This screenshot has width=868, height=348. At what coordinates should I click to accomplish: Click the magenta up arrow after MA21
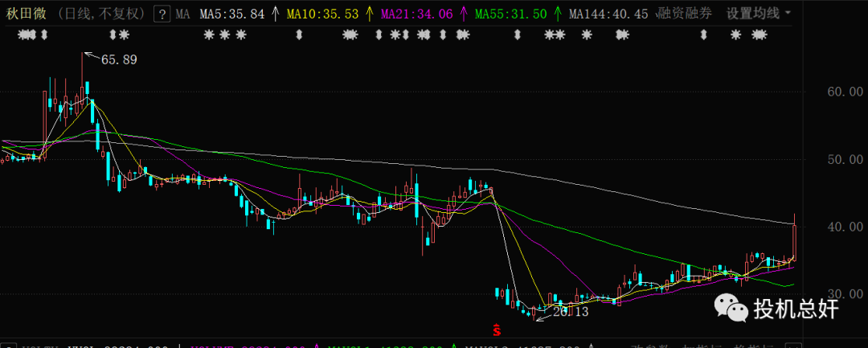tap(463, 14)
